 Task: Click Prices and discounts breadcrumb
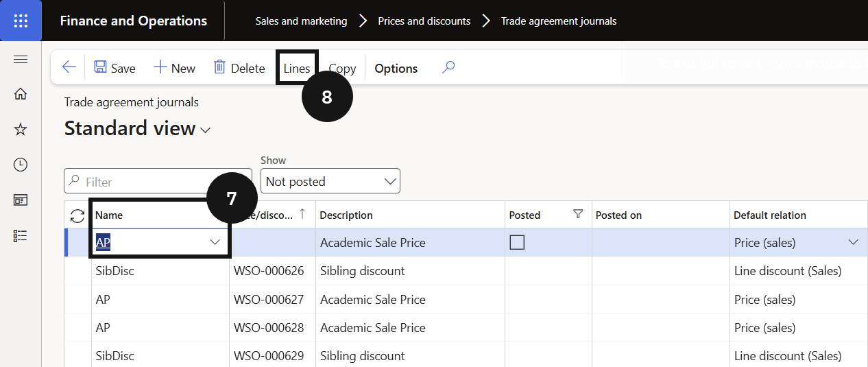[x=424, y=21]
